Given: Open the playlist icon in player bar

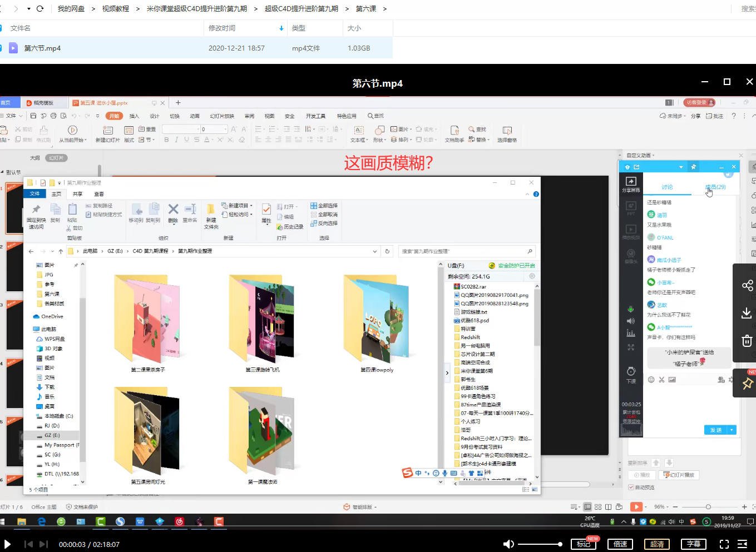Looking at the screenshot, I should point(743,544).
